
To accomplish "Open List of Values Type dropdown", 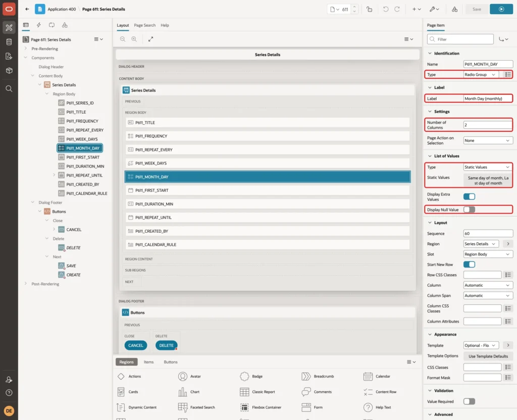I will (488, 167).
